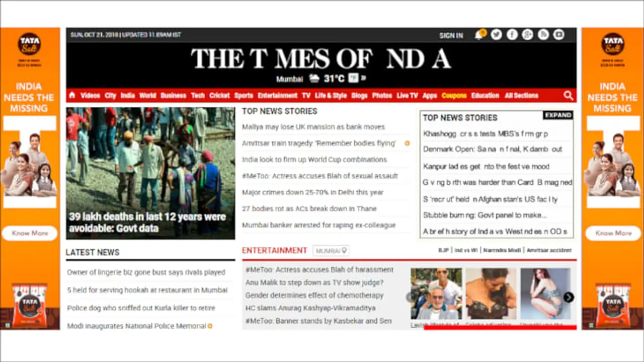The image size is (644, 362).
Task: Click the Narendra Modi trending tag
Action: 502,250
